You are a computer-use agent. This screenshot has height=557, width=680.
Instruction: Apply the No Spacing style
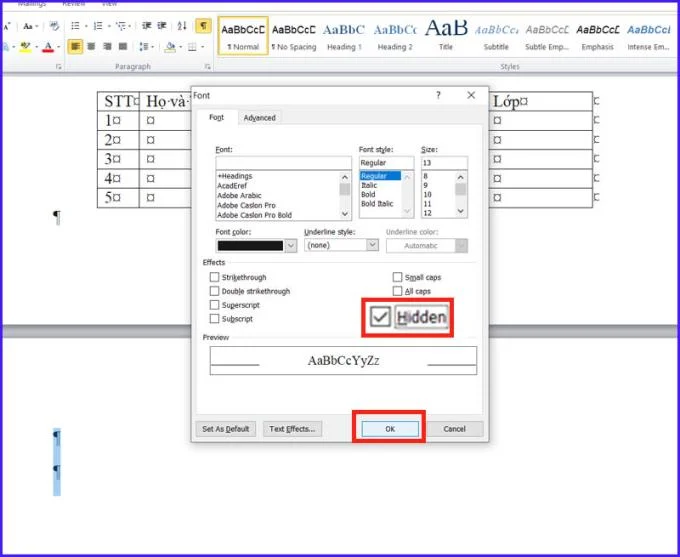tap(294, 36)
